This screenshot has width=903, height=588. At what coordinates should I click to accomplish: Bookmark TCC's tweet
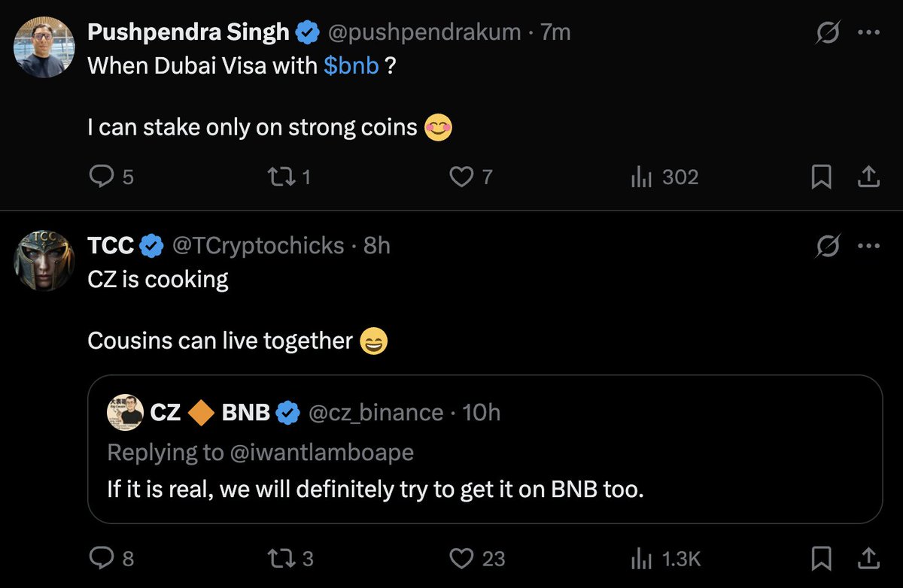[x=821, y=559]
